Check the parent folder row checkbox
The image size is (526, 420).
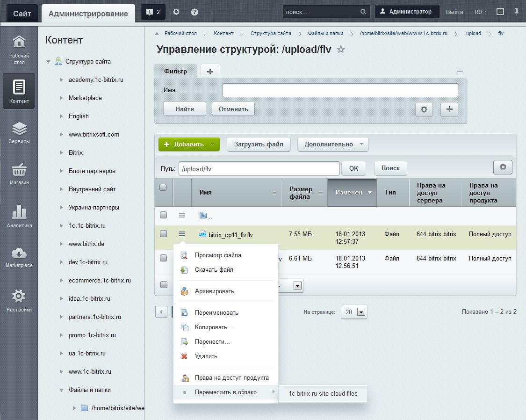163,215
